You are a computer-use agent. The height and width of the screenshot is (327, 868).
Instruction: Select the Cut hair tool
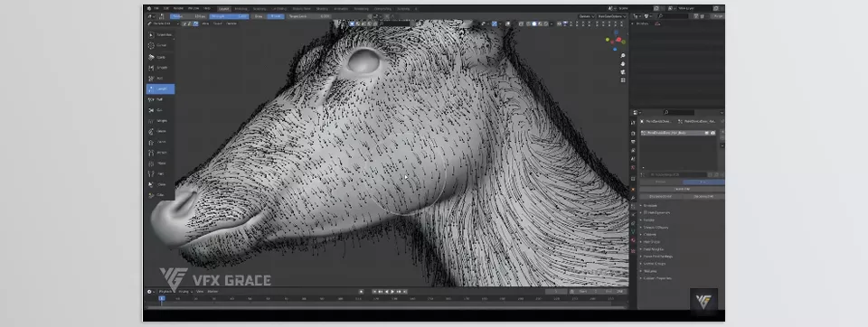(160, 110)
